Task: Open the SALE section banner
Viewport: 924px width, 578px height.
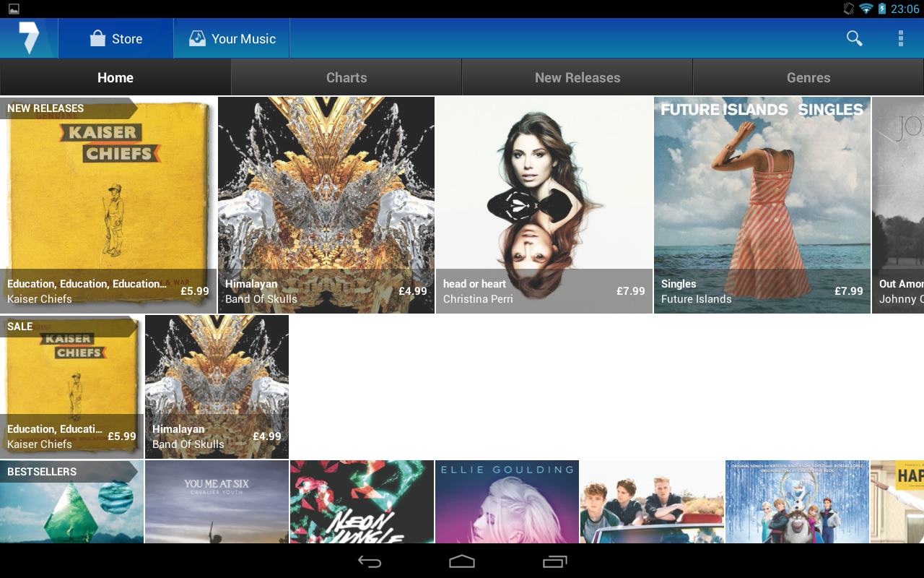Action: click(69, 327)
